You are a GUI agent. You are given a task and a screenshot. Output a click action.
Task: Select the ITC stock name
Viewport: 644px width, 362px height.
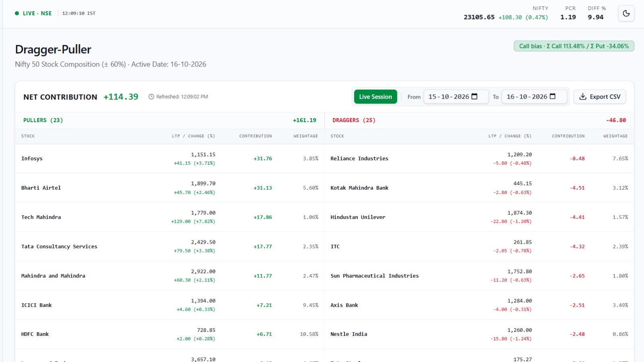[x=335, y=246]
